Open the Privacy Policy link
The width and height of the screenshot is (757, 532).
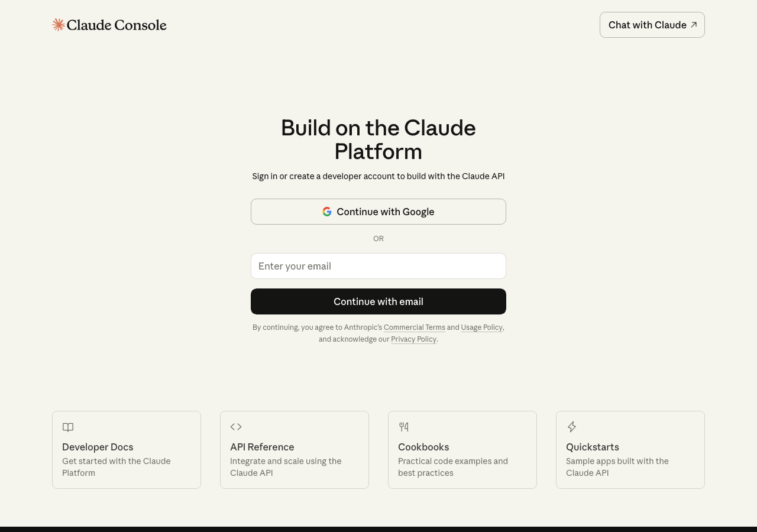[413, 339]
